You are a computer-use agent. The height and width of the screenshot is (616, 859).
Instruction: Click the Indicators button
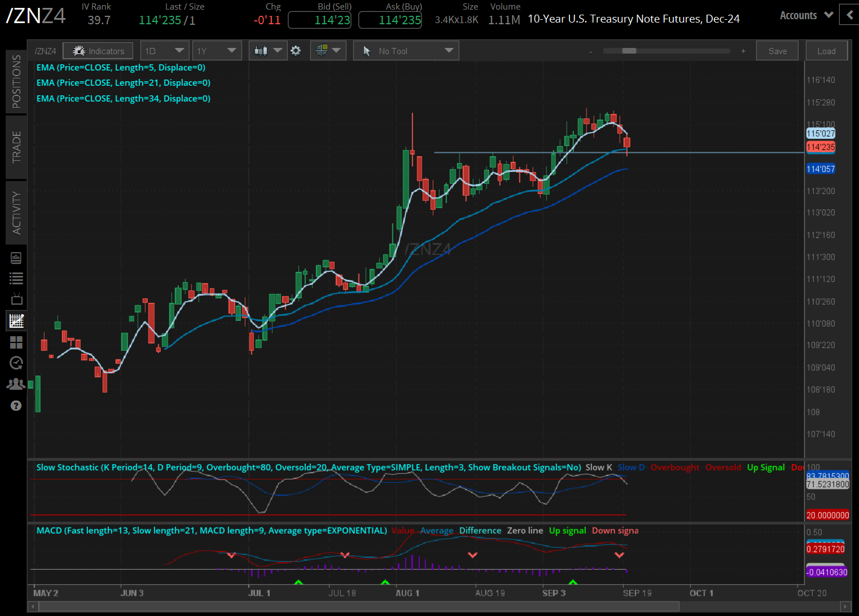coord(98,51)
